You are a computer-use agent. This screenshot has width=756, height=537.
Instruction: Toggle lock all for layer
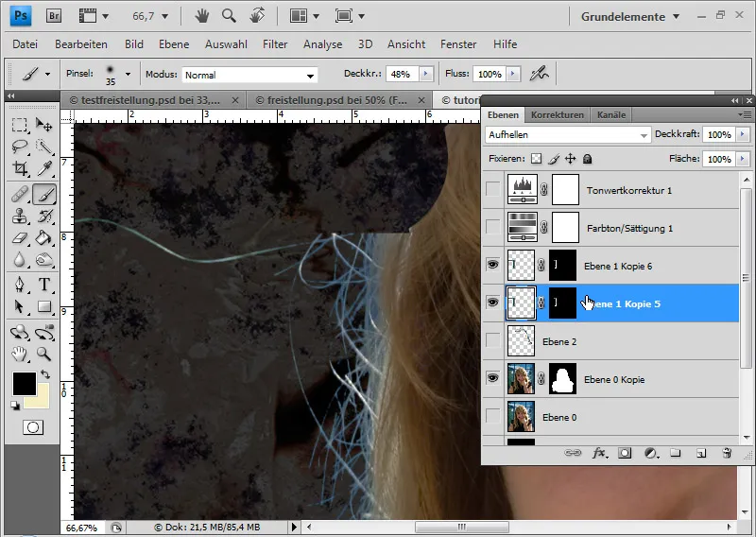[587, 159]
